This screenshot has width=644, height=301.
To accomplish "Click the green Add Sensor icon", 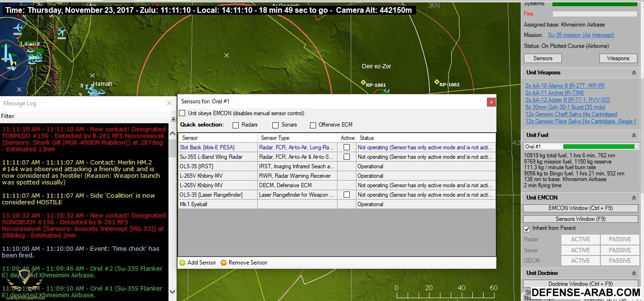I will (x=182, y=263).
